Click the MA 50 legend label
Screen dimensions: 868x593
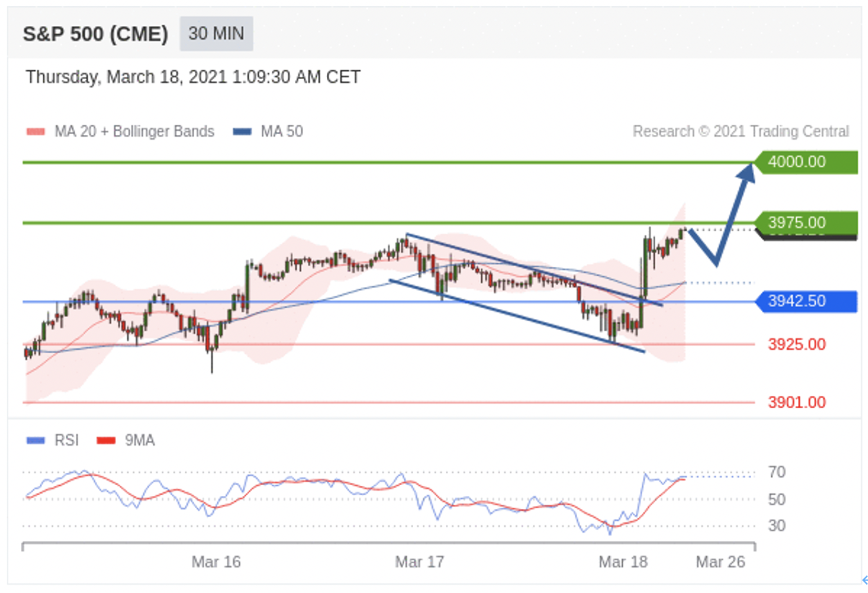(282, 131)
